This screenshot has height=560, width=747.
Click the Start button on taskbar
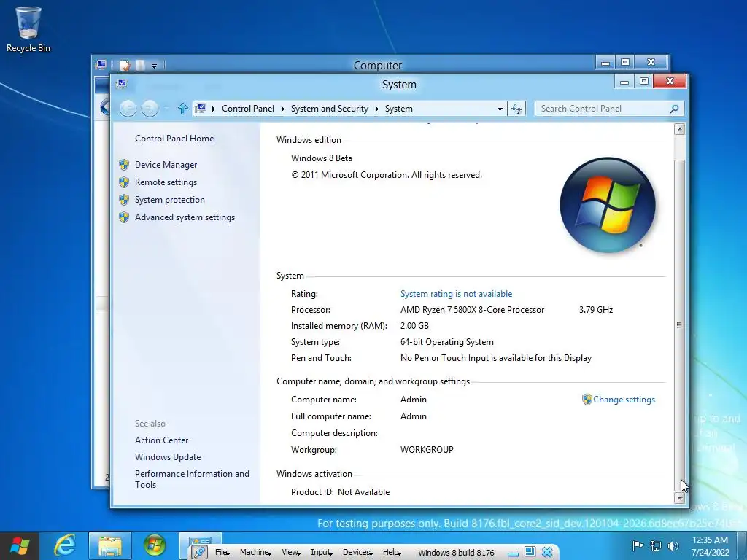tap(19, 545)
